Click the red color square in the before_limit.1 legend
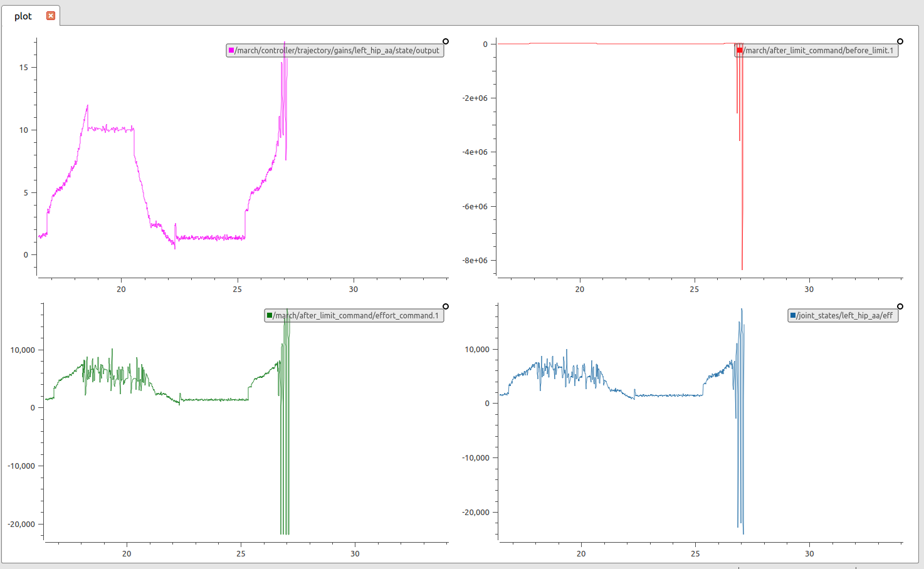The height and width of the screenshot is (569, 924). (740, 50)
